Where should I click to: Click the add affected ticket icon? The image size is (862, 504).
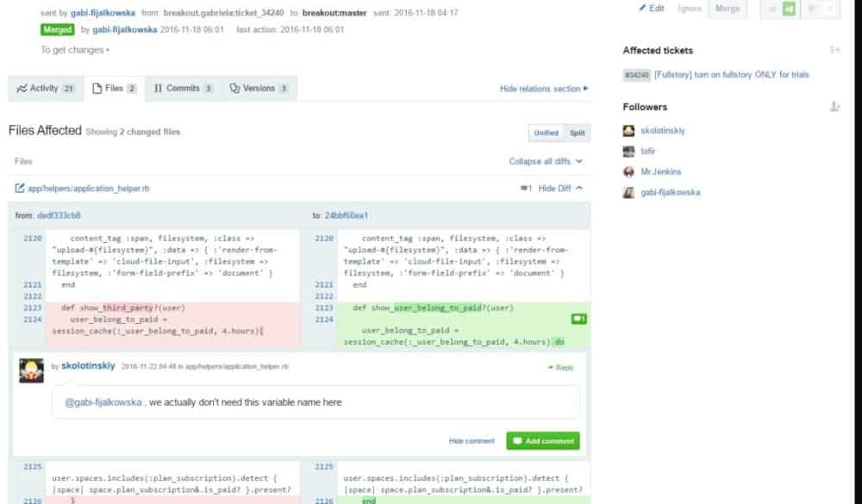(834, 51)
